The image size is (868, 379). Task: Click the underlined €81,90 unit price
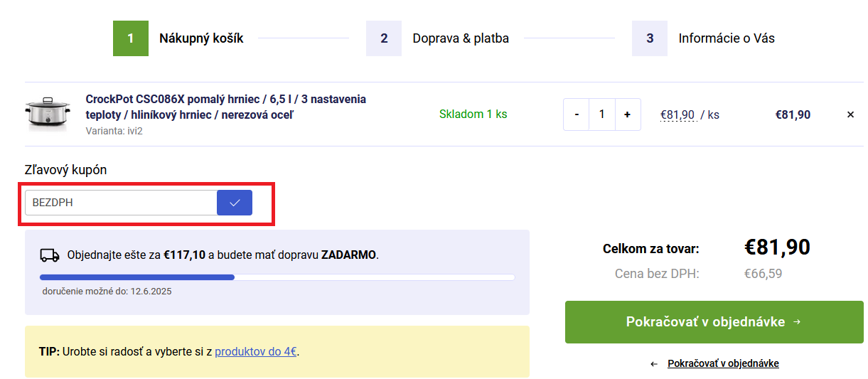click(x=677, y=114)
